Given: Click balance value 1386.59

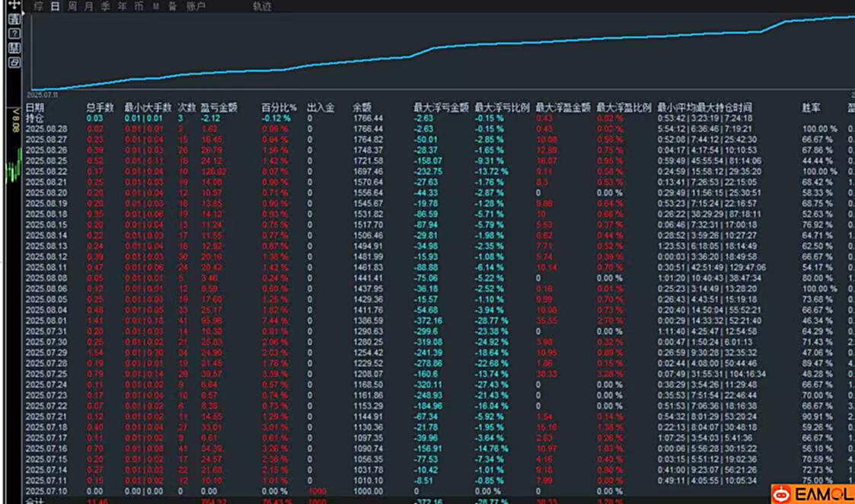Looking at the screenshot, I should click(368, 321).
